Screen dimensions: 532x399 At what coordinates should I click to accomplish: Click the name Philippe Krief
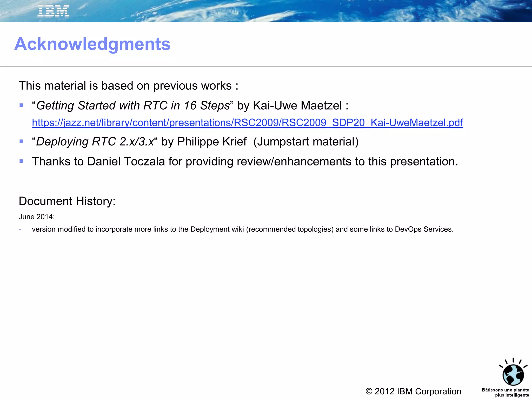(x=212, y=142)
